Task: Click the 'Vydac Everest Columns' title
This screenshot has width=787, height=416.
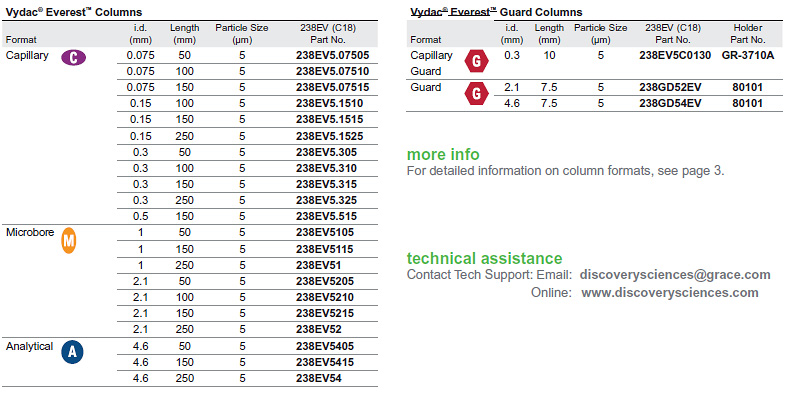Action: click(74, 12)
